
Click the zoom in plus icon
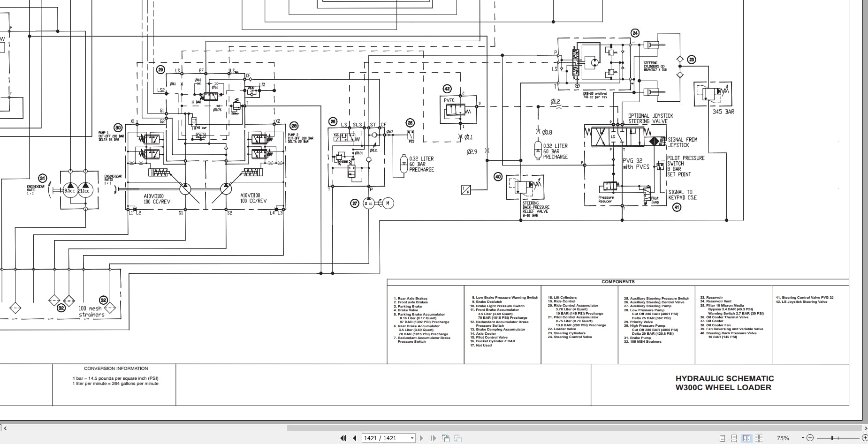point(865,438)
